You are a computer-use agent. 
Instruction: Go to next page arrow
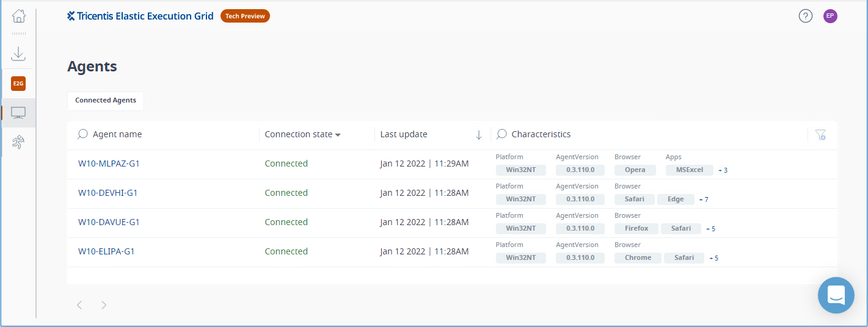click(x=104, y=305)
